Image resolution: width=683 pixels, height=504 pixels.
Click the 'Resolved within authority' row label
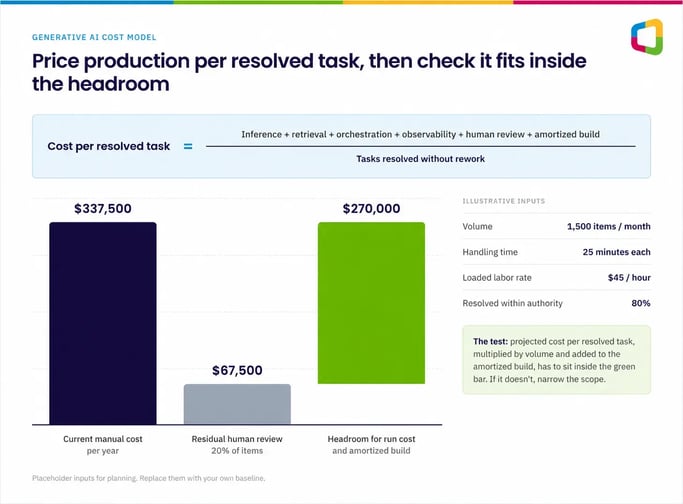[512, 303]
